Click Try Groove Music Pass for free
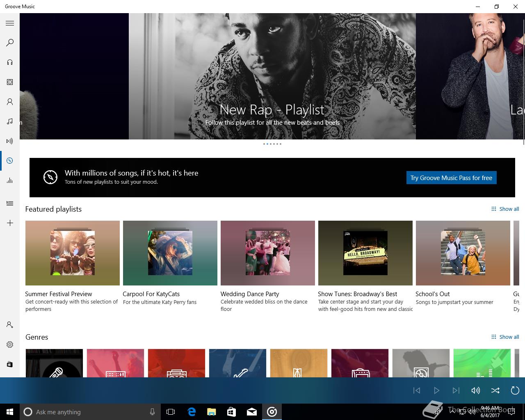The width and height of the screenshot is (525, 420). (451, 178)
